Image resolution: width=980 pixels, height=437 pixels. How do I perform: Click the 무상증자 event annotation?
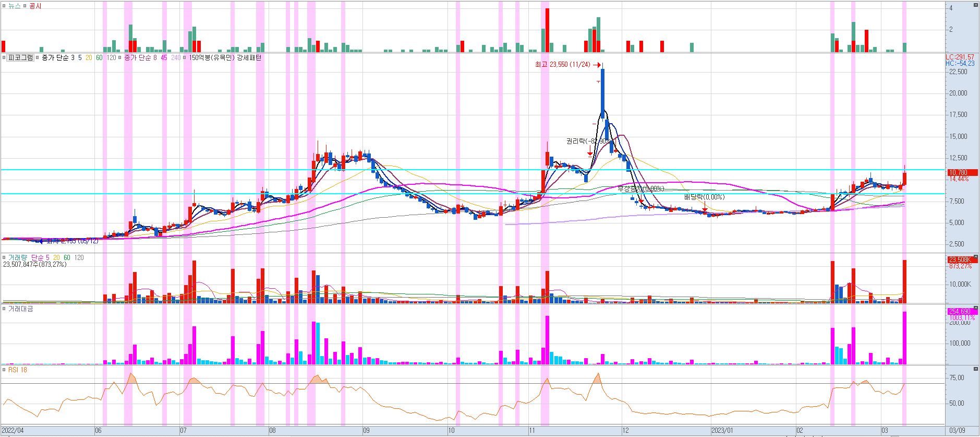click(641, 188)
